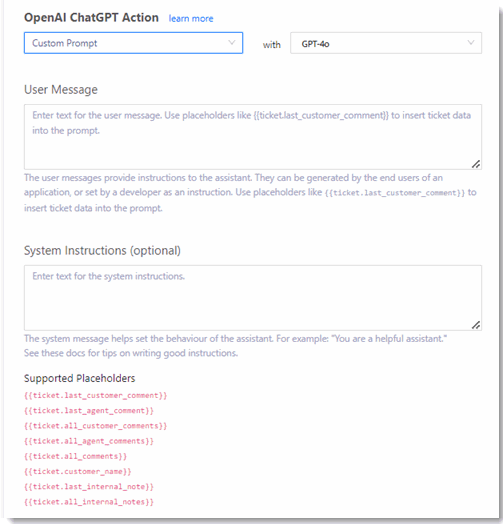Click the User Message resize handle
Viewport: 503px width, 524px height.
(x=476, y=164)
